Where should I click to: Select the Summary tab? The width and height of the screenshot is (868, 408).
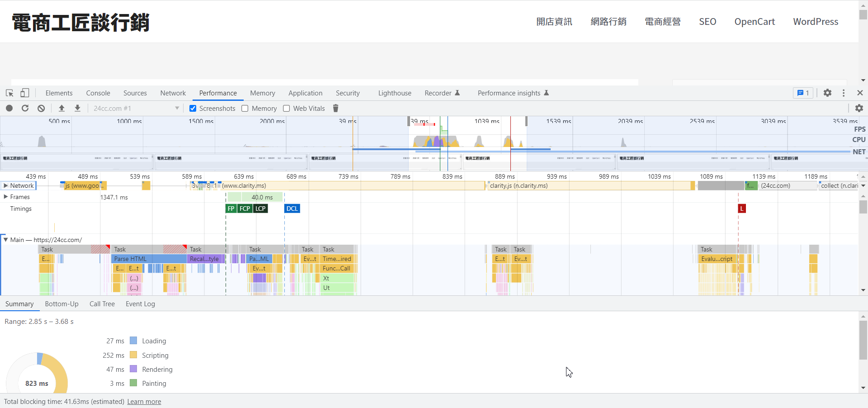[19, 304]
